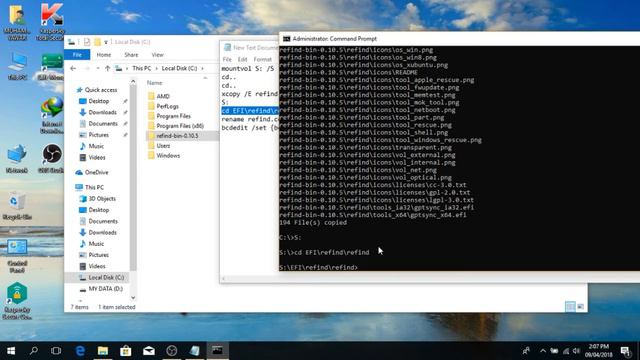The width and height of the screenshot is (640, 360).
Task: Click Local Disk (C:) in address breadcrumb
Action: click(x=179, y=69)
